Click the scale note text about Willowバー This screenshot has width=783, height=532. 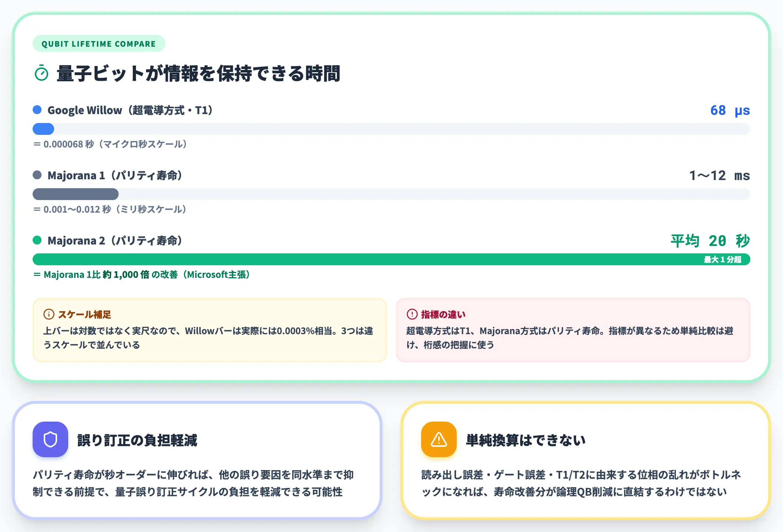coord(208,338)
